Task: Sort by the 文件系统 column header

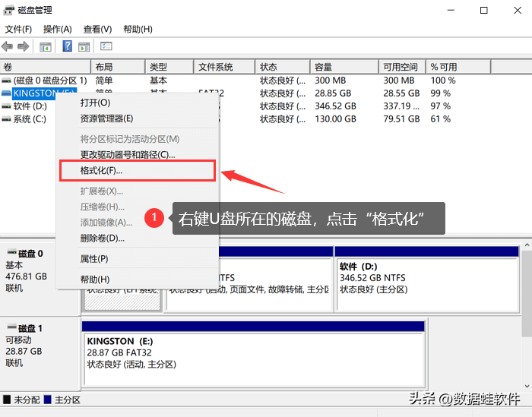Action: click(216, 67)
